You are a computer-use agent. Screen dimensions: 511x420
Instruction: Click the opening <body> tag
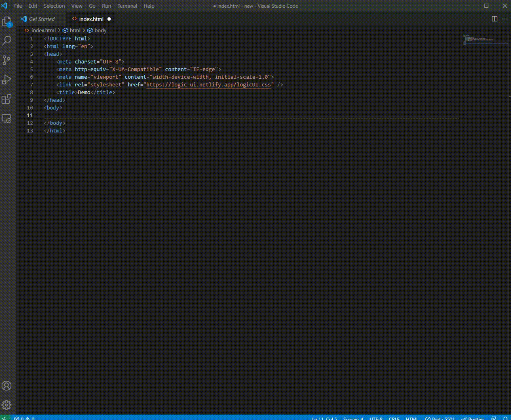pos(53,108)
